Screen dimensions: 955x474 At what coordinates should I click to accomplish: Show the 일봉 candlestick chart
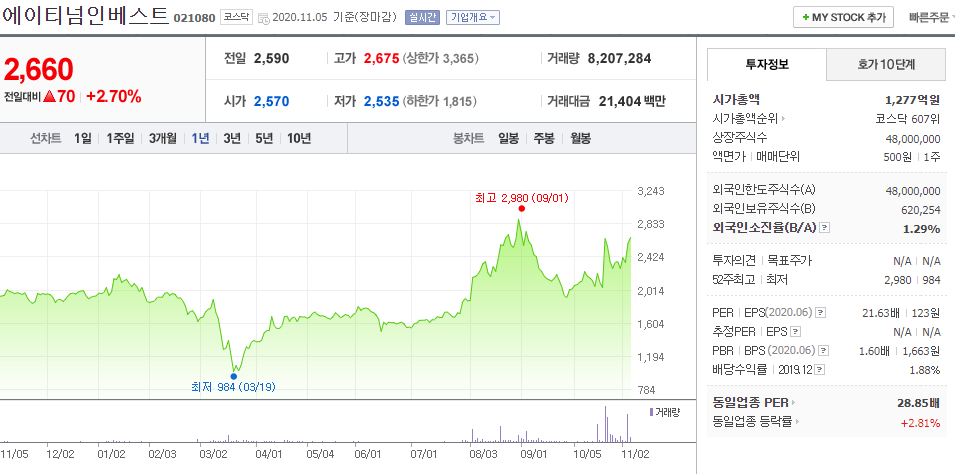tap(508, 138)
